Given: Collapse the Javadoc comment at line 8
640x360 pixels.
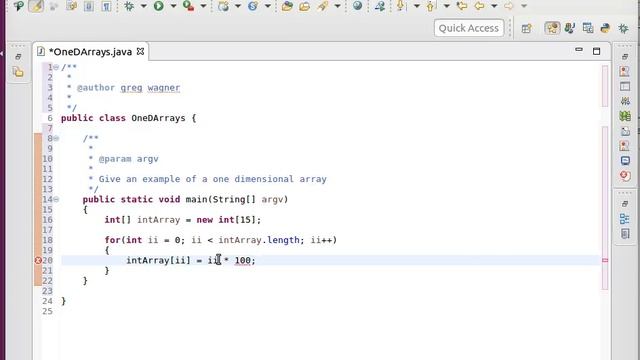Looking at the screenshot, I should (x=56, y=138).
